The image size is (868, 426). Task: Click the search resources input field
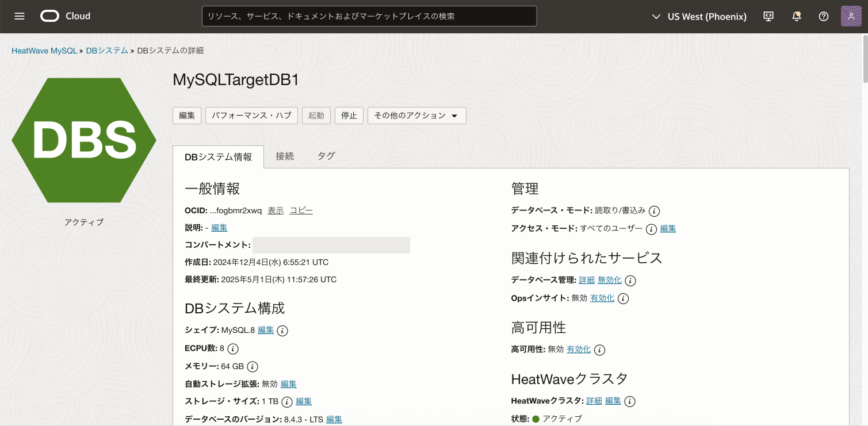point(369,16)
